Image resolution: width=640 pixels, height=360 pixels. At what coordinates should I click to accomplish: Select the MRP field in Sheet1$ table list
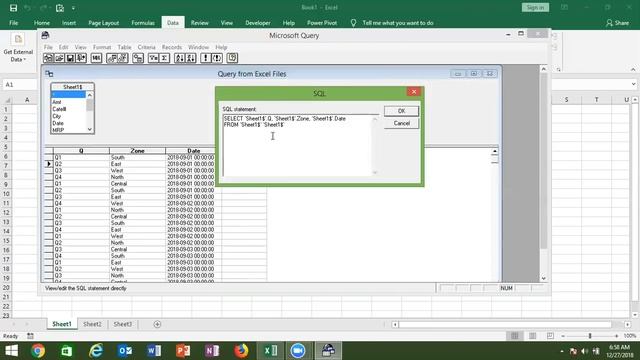(x=58, y=130)
